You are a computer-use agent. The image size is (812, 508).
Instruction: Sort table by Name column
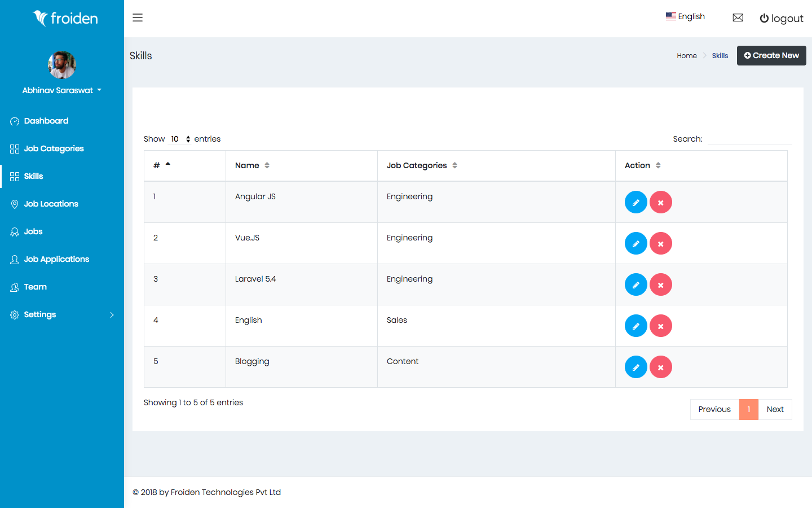[252, 165]
